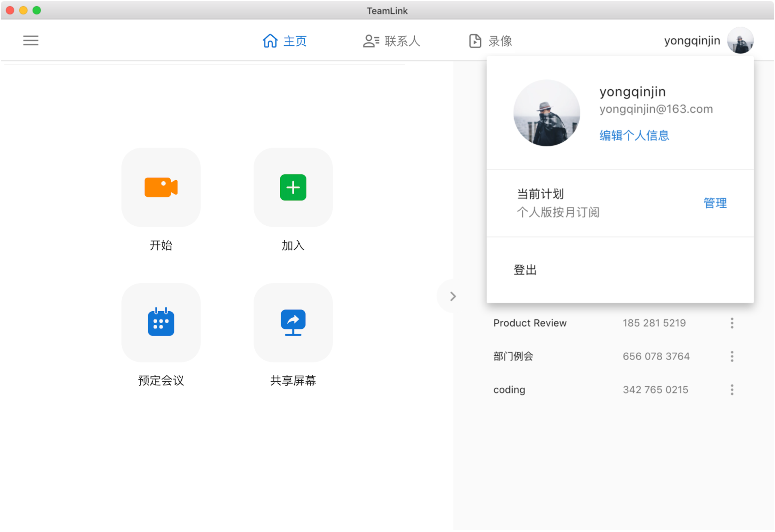Click the home icon in navigation

tap(270, 41)
